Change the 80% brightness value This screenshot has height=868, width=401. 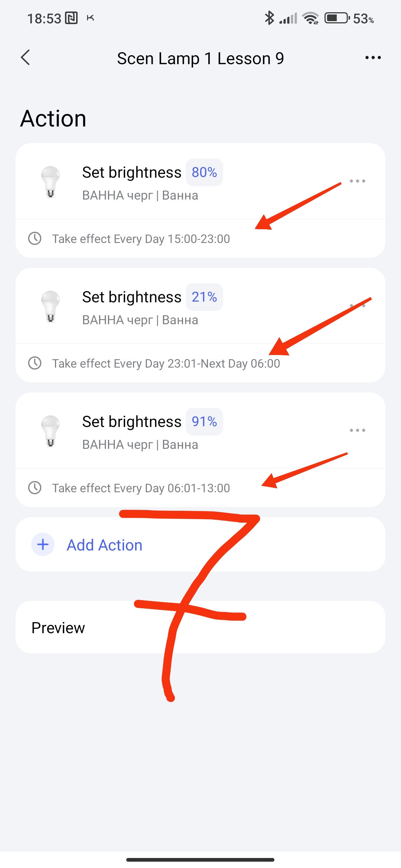[x=204, y=172]
